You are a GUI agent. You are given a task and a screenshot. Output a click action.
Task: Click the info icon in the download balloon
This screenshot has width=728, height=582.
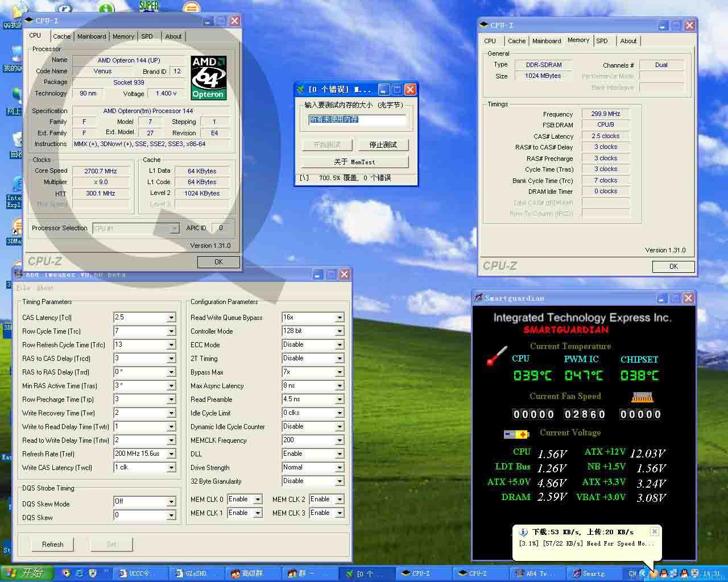coord(523,533)
